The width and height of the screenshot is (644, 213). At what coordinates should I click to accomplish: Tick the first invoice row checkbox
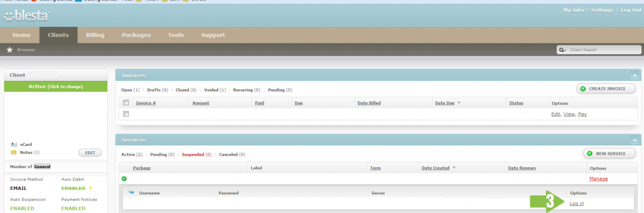(126, 114)
